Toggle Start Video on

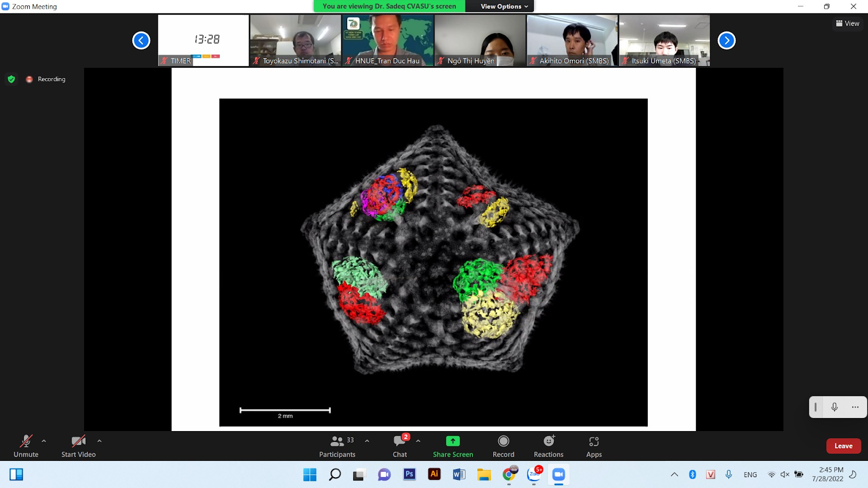coord(79,446)
